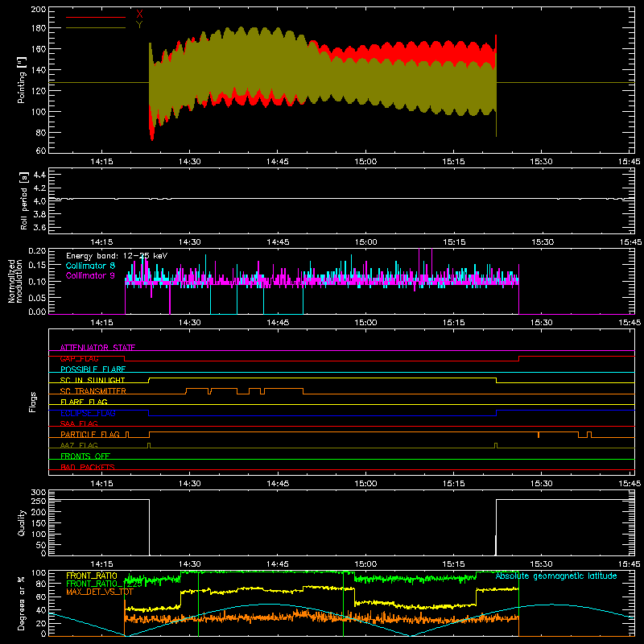
Task: Click the Degrees or % axis title
Action: (x=22, y=604)
